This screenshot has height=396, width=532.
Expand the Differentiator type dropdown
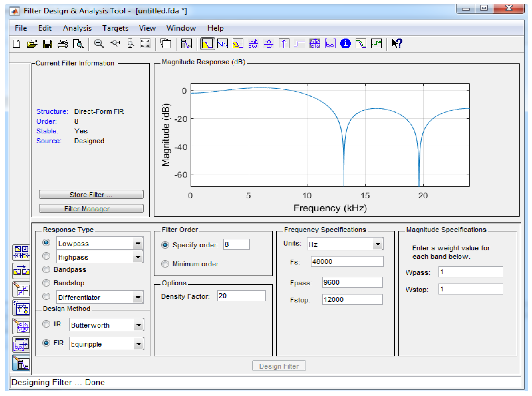[138, 298]
